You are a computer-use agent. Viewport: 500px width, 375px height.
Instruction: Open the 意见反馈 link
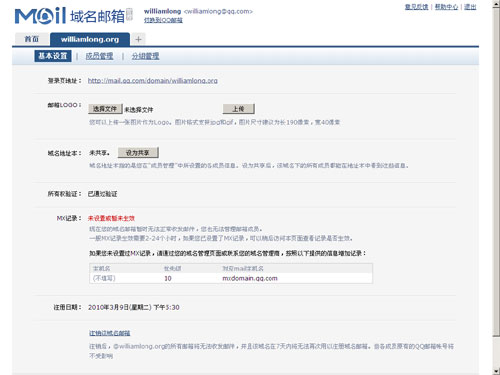(416, 7)
